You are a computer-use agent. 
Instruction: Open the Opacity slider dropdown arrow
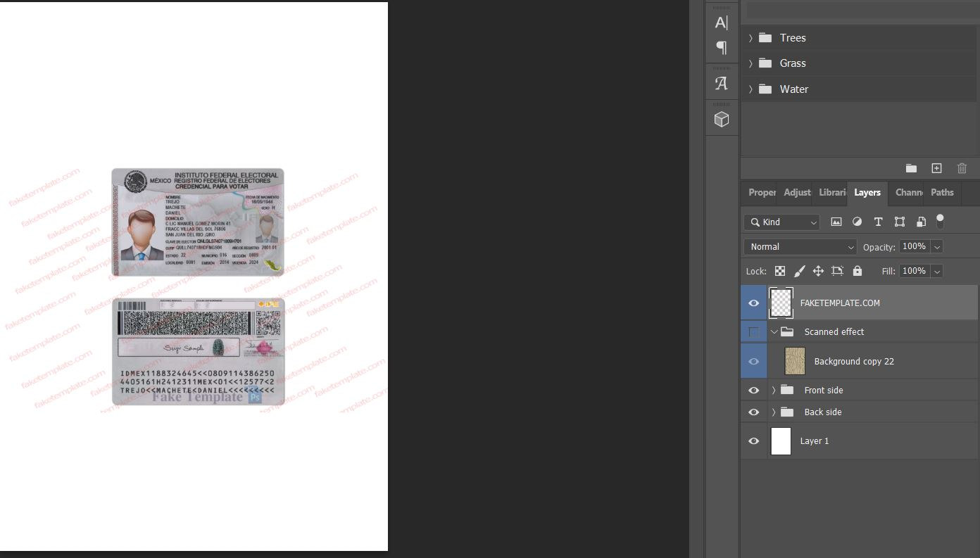[936, 247]
